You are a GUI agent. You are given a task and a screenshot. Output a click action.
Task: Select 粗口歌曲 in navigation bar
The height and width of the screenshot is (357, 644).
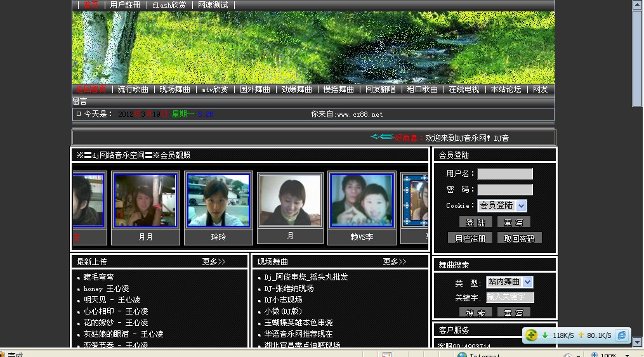pyautogui.click(x=422, y=89)
